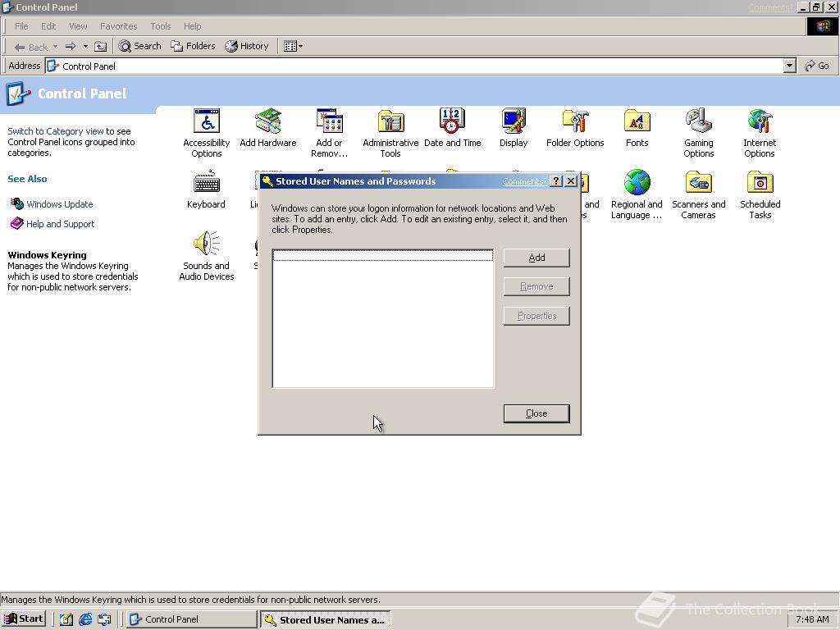The image size is (840, 630).
Task: Click the stored credentials list box
Action: point(382,318)
